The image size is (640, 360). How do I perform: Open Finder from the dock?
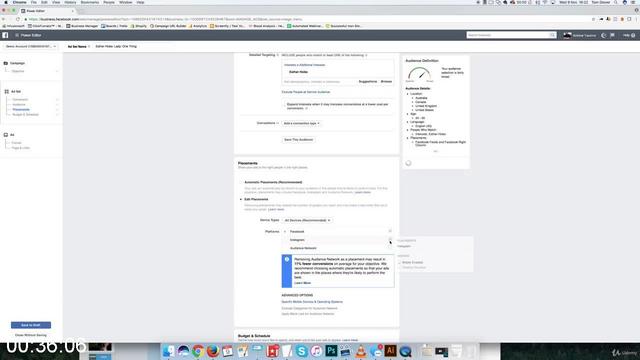click(x=168, y=351)
